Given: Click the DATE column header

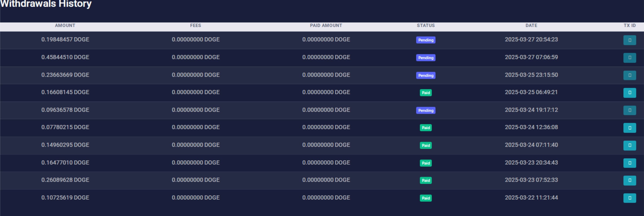Looking at the screenshot, I should pos(531,25).
